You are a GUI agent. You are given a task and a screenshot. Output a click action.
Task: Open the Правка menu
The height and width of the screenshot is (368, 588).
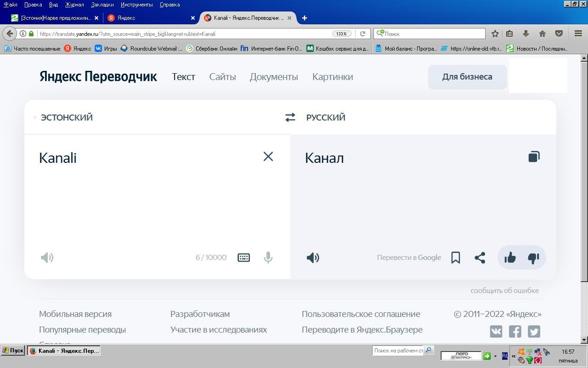tap(33, 5)
